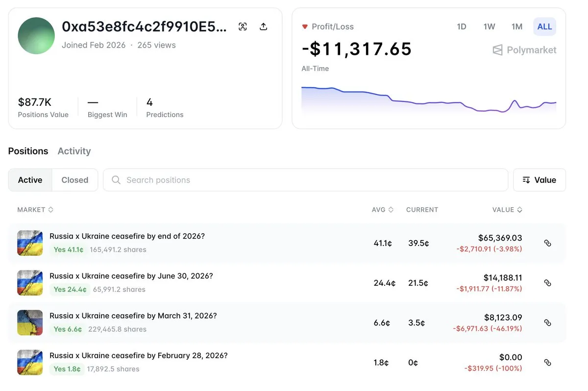
Task: Open link icon for March 31 ceasefire position
Action: pyautogui.click(x=548, y=322)
